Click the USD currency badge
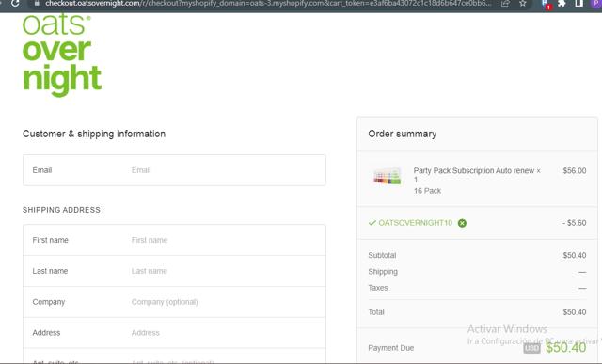 [531, 348]
